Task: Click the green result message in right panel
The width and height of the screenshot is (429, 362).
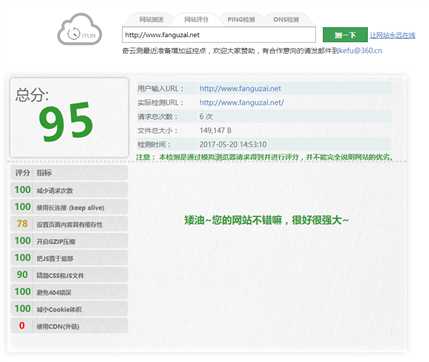Action: (x=266, y=220)
